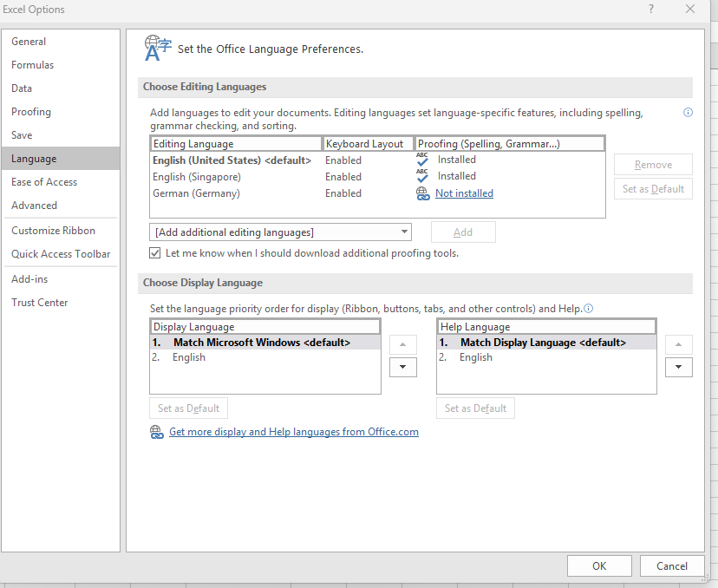Open the General options category
The width and height of the screenshot is (718, 588).
[x=61, y=42]
